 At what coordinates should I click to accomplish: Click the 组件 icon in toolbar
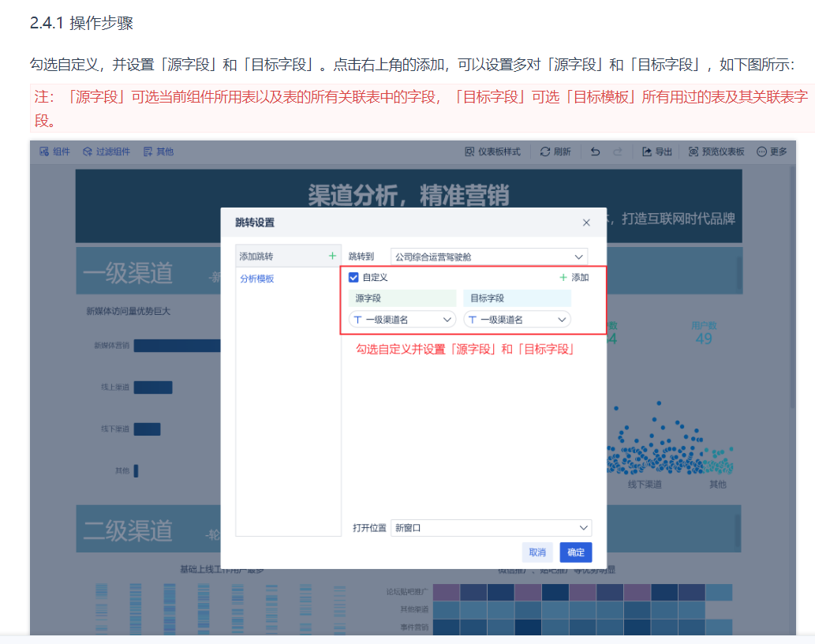click(45, 152)
